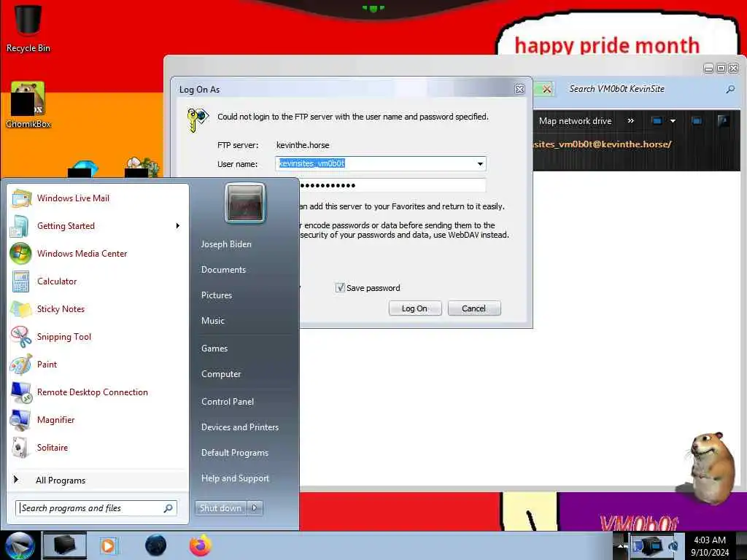Open the Recycle Bin on desktop
Image resolution: width=747 pixels, height=560 pixels.
(28, 28)
